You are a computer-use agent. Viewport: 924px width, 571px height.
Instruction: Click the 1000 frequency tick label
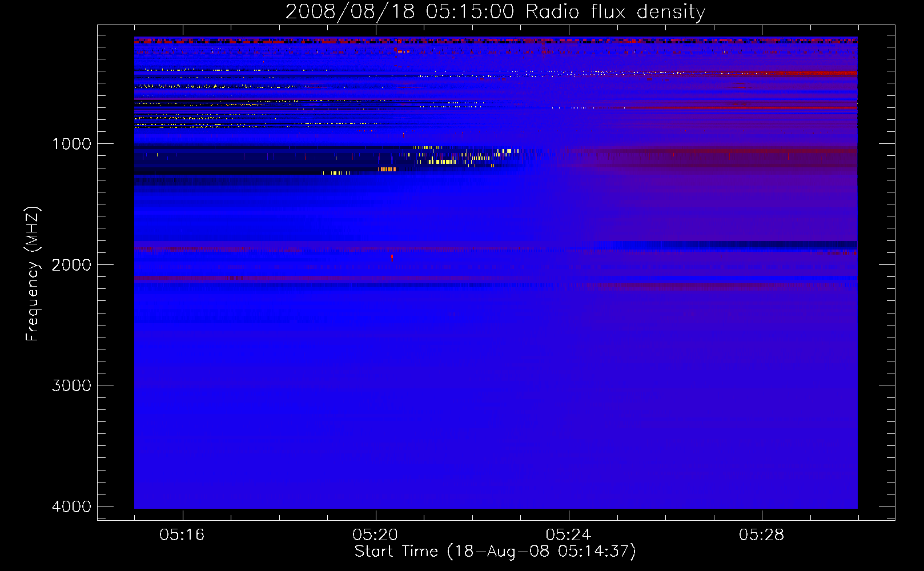click(x=71, y=143)
